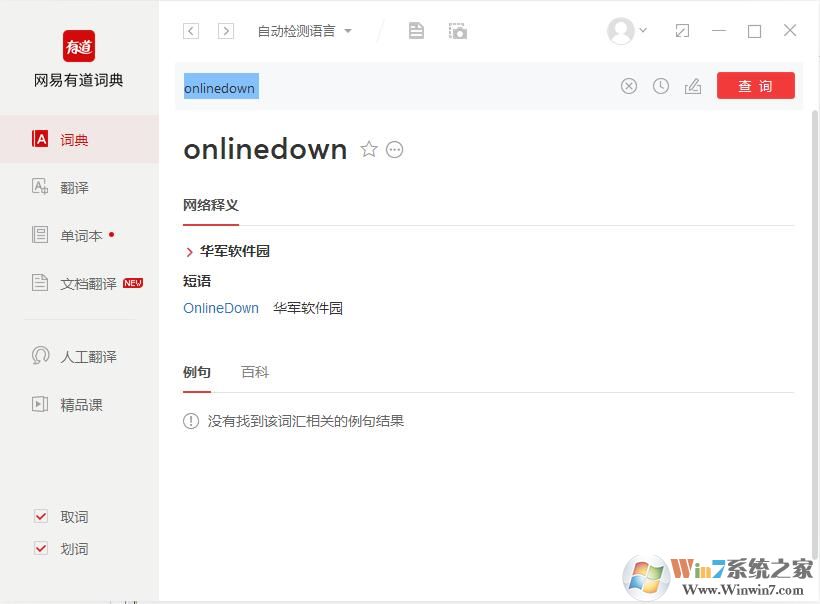The height and width of the screenshot is (604, 820).
Task: Clear the search box with the X icon
Action: click(x=629, y=86)
